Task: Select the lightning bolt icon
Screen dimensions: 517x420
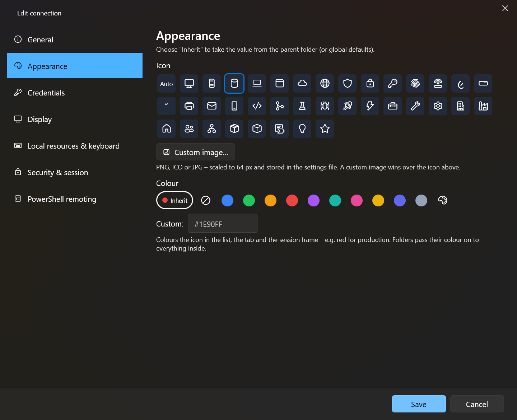Action: pos(370,106)
